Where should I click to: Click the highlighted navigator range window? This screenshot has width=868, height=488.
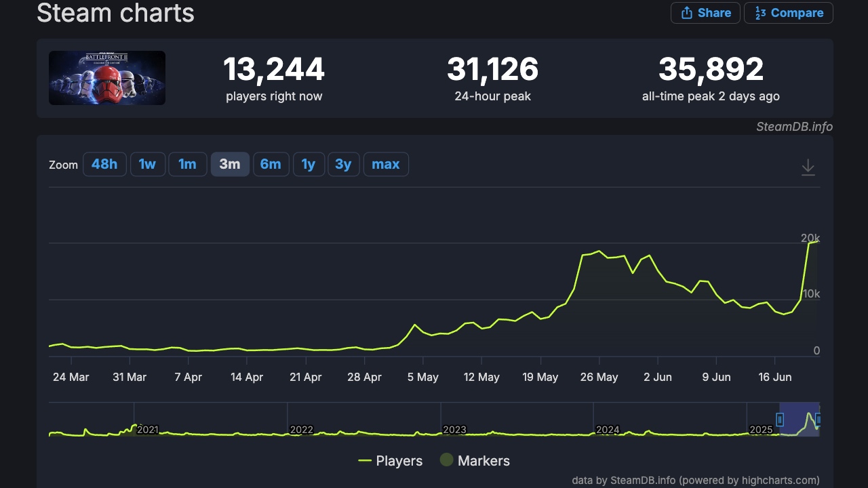tap(800, 420)
